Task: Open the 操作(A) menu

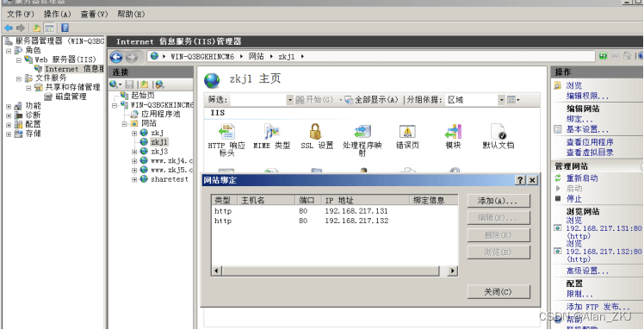Action: 57,15
